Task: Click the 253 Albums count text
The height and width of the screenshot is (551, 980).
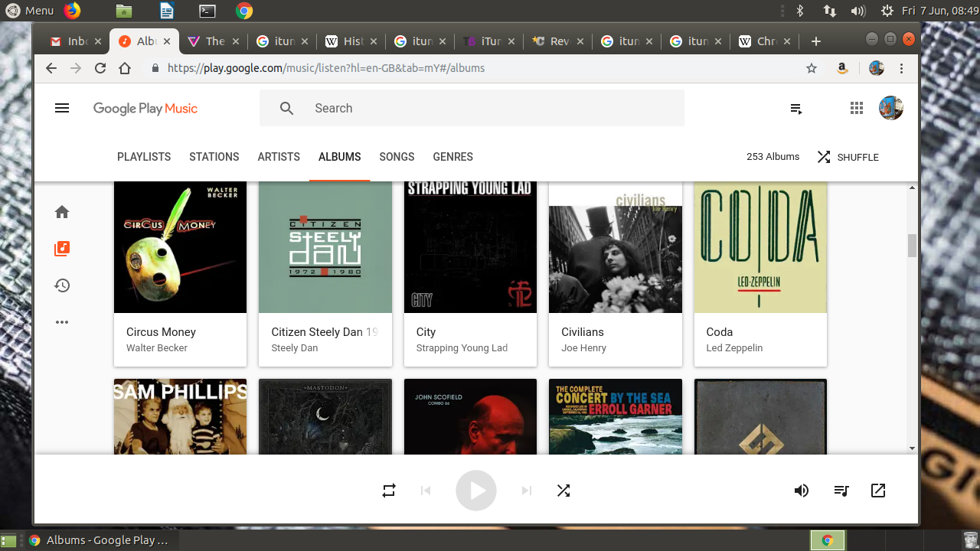Action: (x=773, y=157)
